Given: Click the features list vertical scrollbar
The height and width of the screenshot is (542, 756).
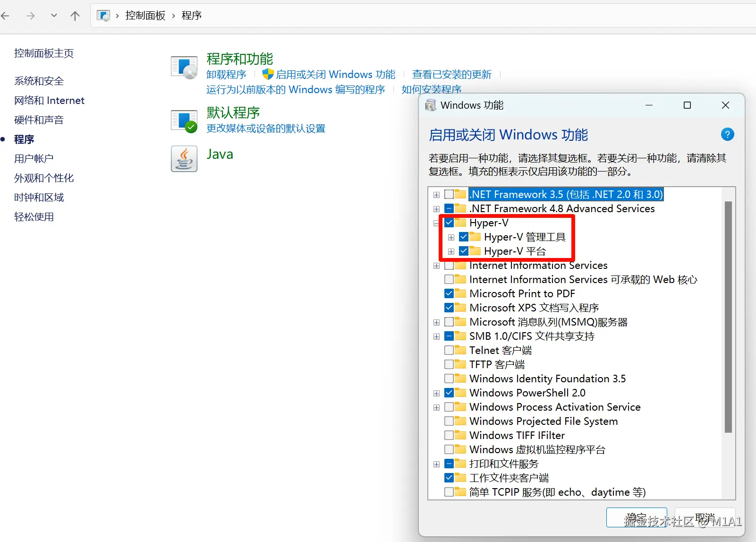Looking at the screenshot, I should point(728,317).
